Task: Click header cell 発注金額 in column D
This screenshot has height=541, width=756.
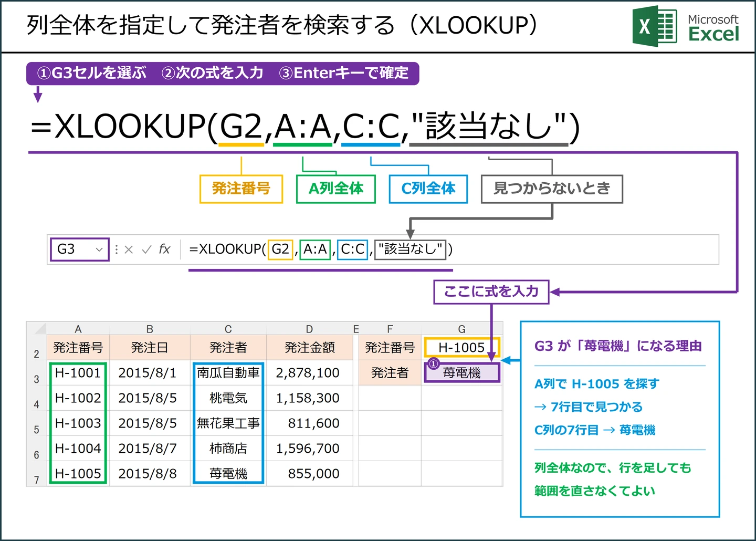Action: [309, 348]
